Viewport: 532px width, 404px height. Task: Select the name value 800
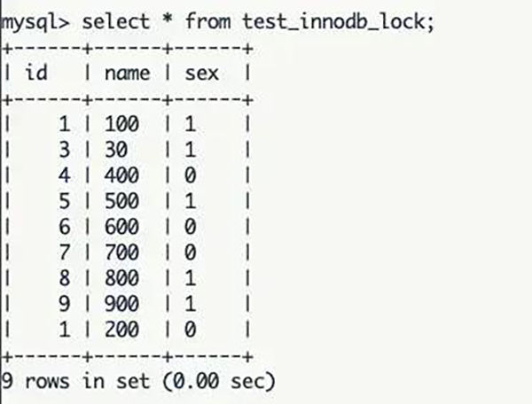click(121, 278)
